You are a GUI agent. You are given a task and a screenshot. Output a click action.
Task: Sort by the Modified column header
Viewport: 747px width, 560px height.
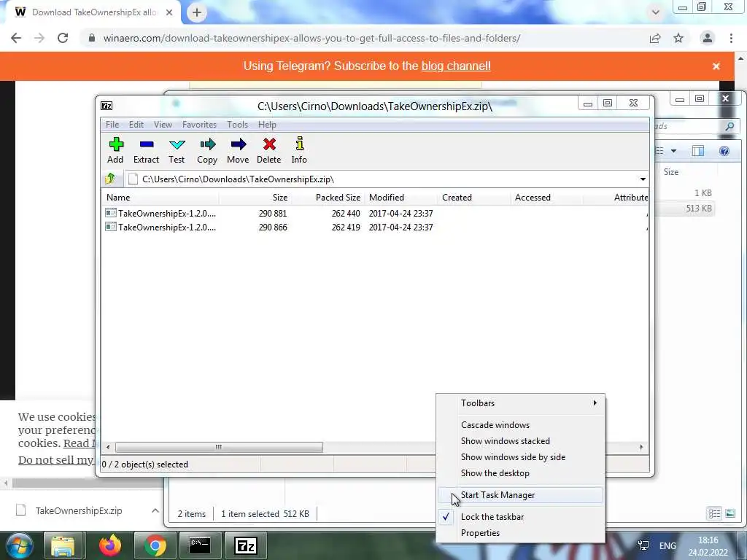(400, 197)
